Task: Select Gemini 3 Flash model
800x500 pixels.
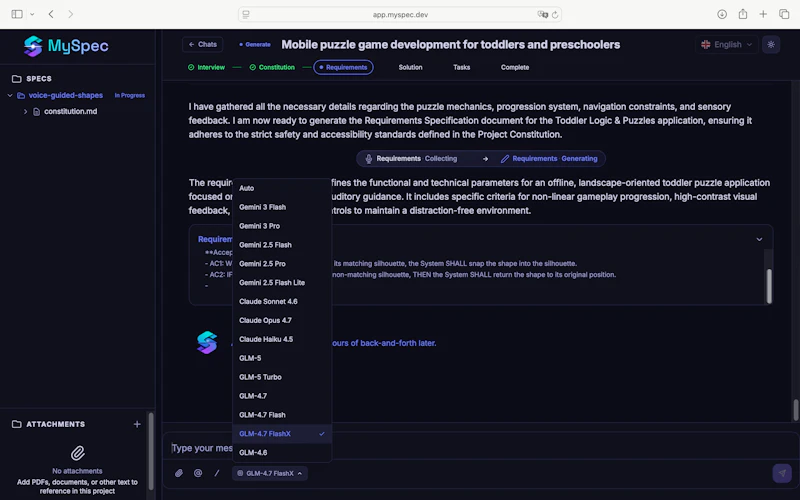Action: click(282, 207)
